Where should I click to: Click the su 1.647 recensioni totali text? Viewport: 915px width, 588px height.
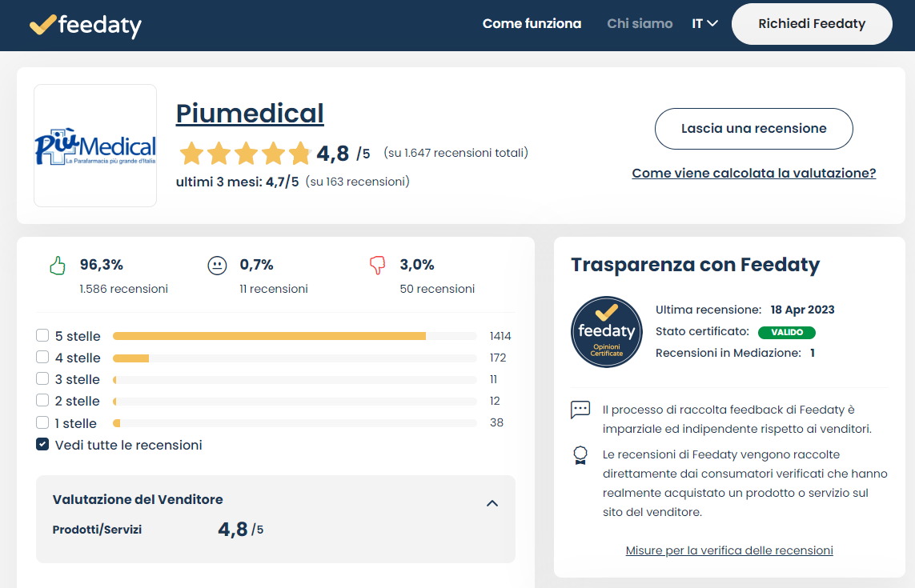click(455, 153)
